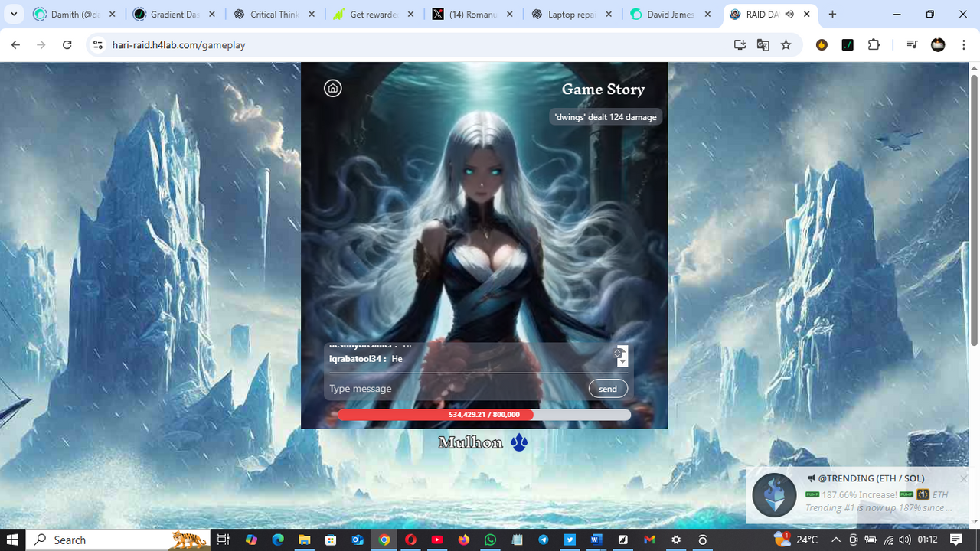Click the 'dwings' dealt 124 damage notification
This screenshot has height=551, width=980.
[606, 117]
